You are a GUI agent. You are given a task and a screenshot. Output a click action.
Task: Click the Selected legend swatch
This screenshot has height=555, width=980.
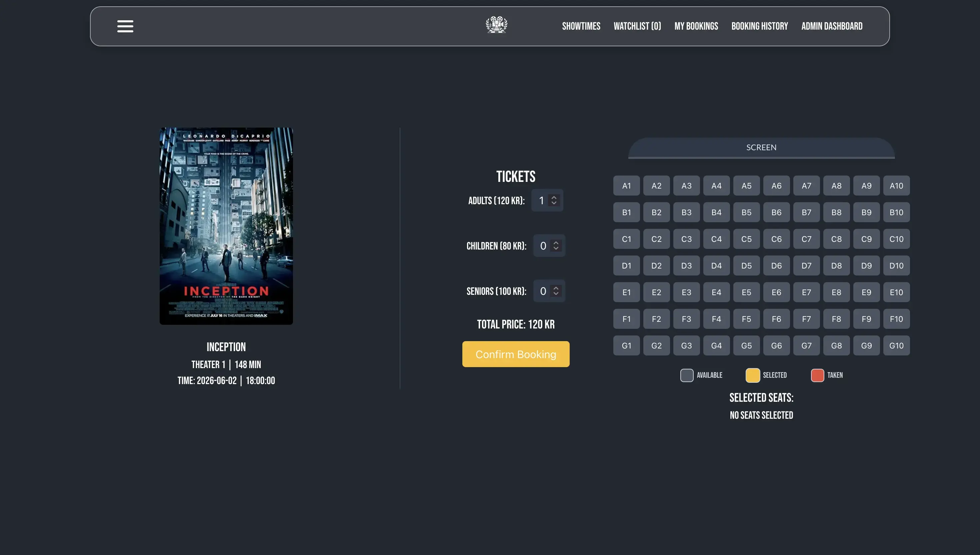pos(752,375)
